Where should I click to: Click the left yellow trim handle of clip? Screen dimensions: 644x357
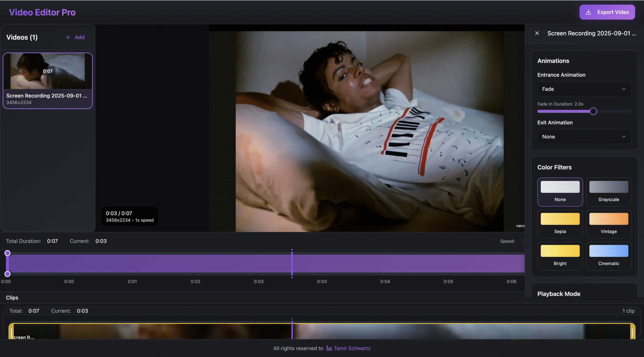(11, 332)
